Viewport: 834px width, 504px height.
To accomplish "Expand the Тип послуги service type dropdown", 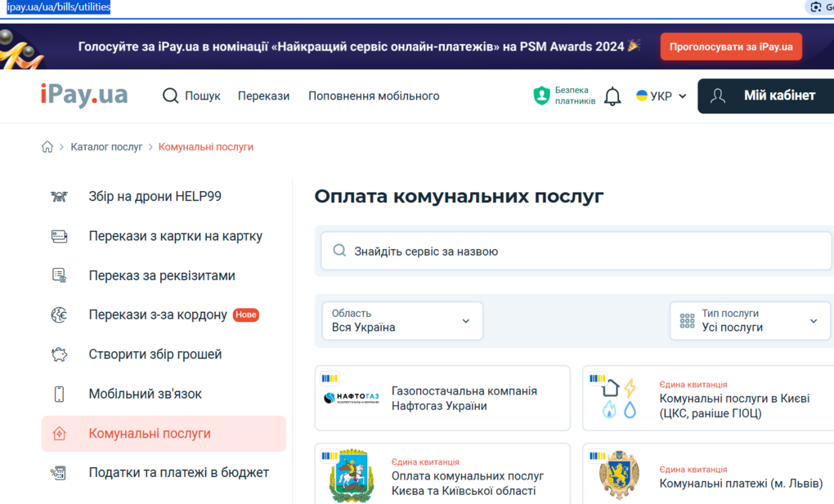I will (748, 321).
